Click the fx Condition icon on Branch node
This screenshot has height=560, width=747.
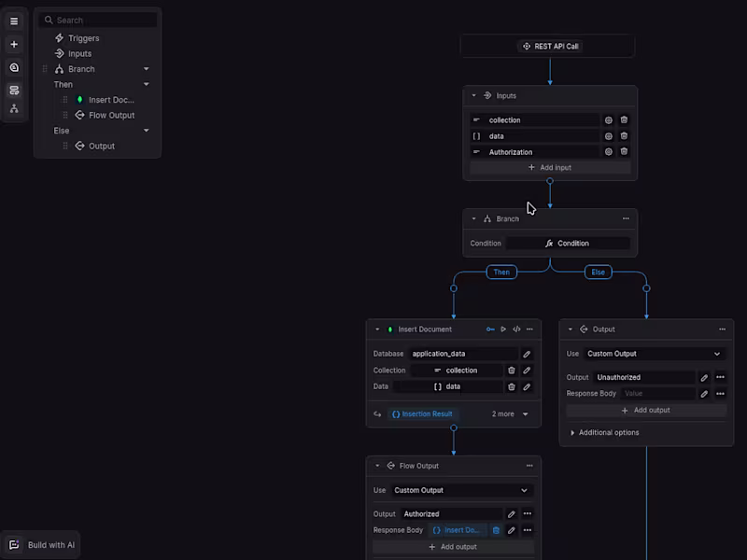click(x=549, y=242)
